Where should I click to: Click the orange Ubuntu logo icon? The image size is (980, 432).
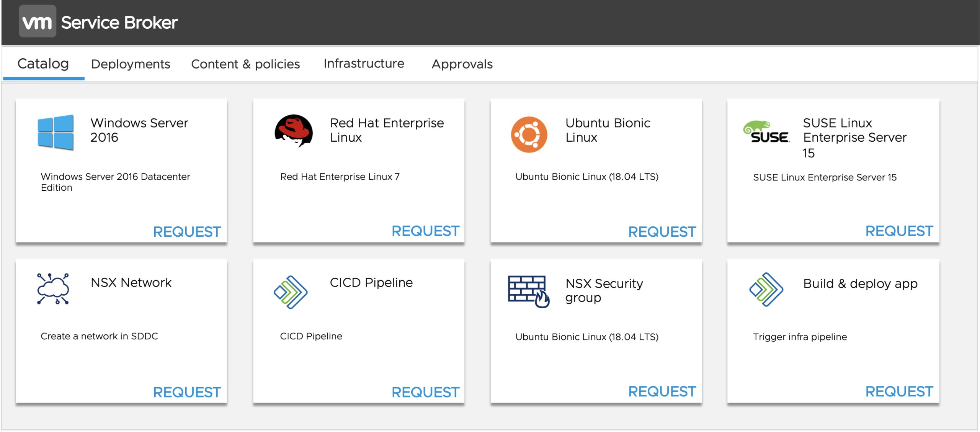529,134
